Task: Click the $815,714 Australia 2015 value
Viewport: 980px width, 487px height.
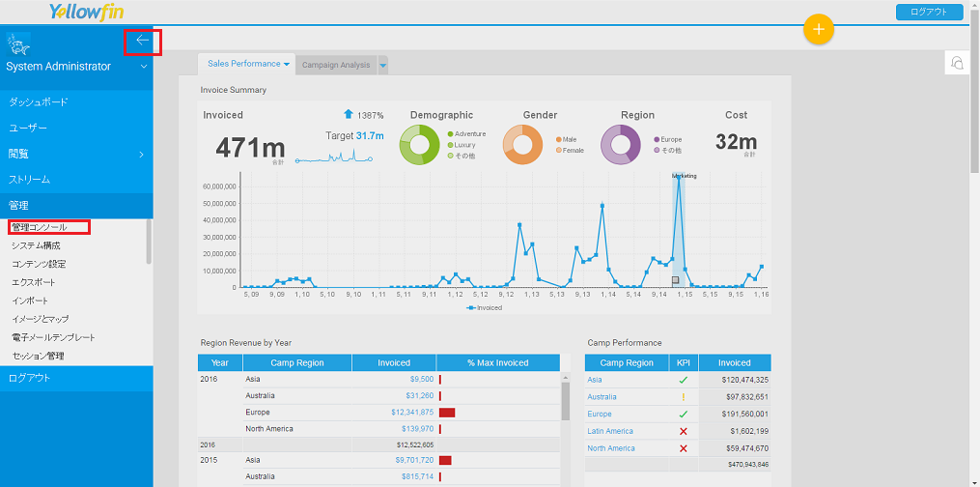Action: pyautogui.click(x=417, y=476)
